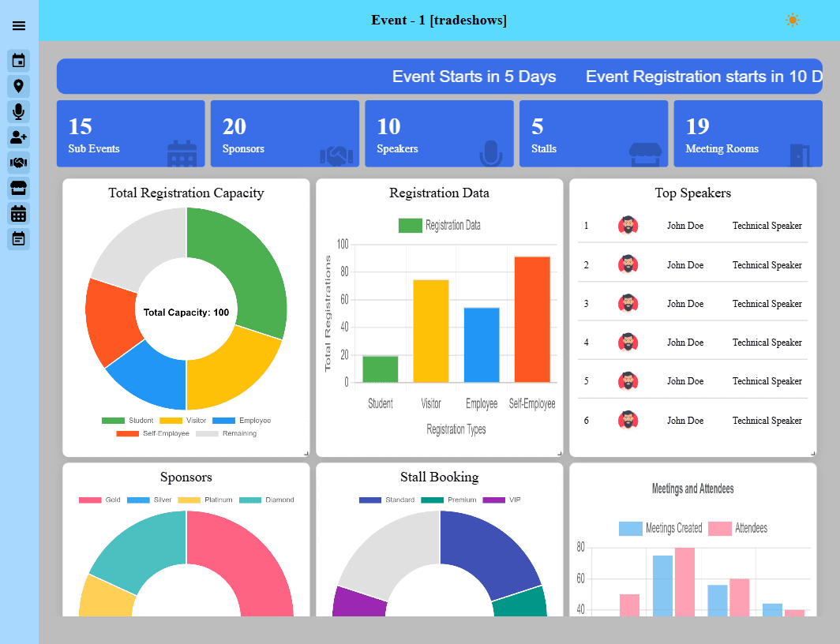Click the avatar of speaker number 3
840x644 pixels.
628,304
